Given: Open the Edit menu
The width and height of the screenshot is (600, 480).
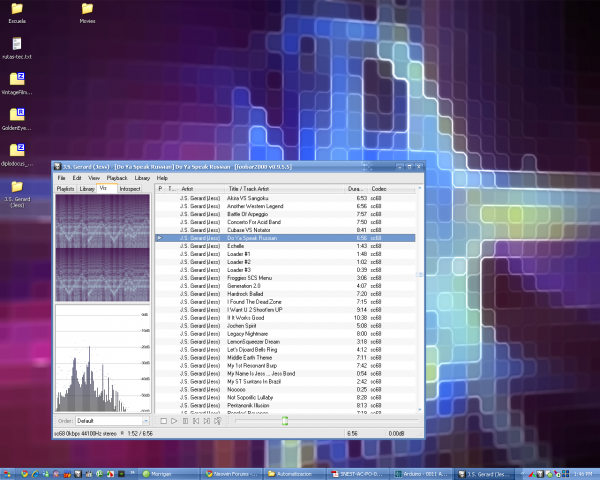Looking at the screenshot, I should (77, 178).
